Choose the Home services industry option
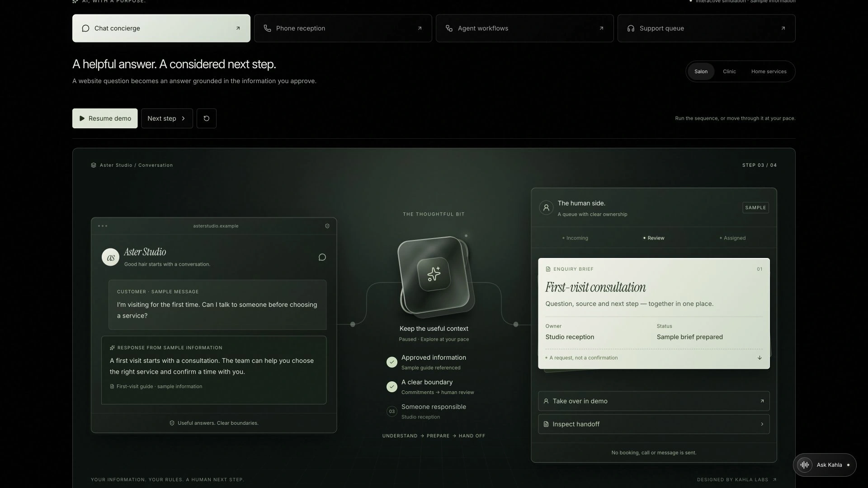This screenshot has height=488, width=868. [x=769, y=71]
